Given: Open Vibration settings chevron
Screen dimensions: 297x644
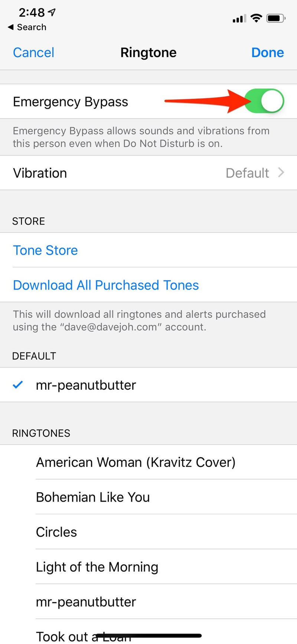Looking at the screenshot, I should [281, 173].
